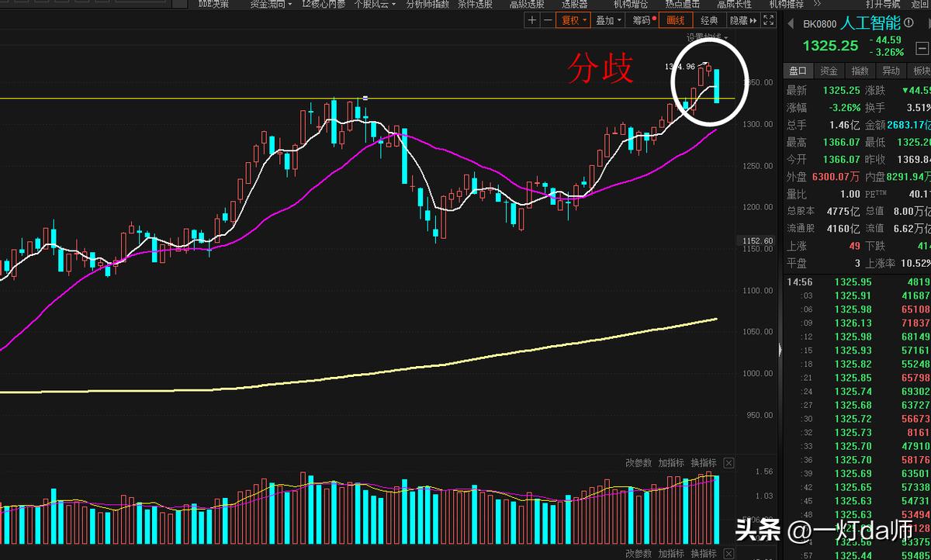Viewport: 931px width, 560px height.
Task: Click 隐藏 to hide side panel
Action: 743,21
